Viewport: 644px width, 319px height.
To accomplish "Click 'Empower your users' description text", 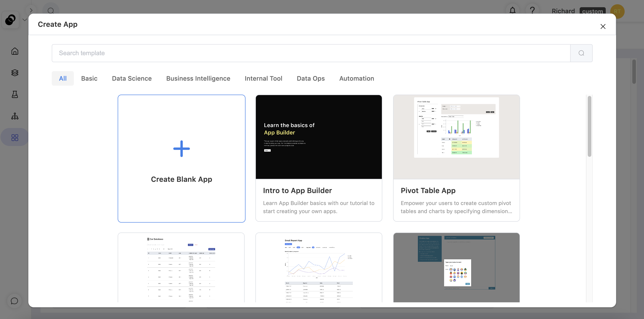I will point(456,207).
